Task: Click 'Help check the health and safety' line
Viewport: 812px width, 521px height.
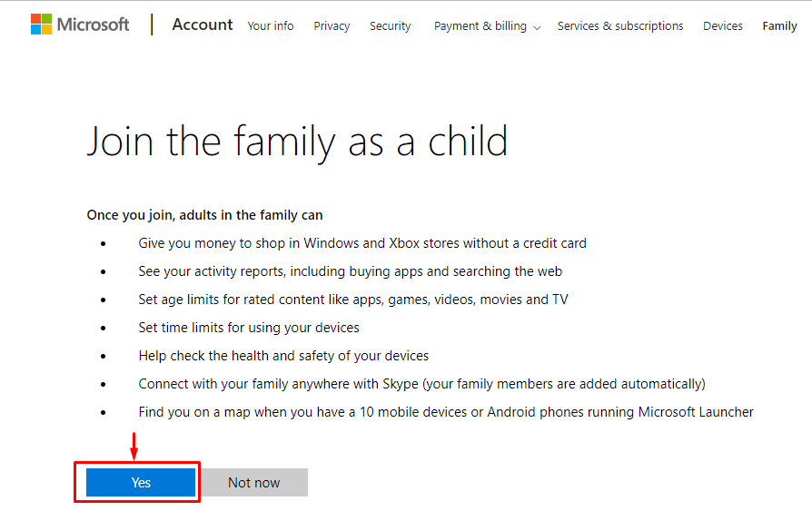Action: pyautogui.click(x=283, y=356)
